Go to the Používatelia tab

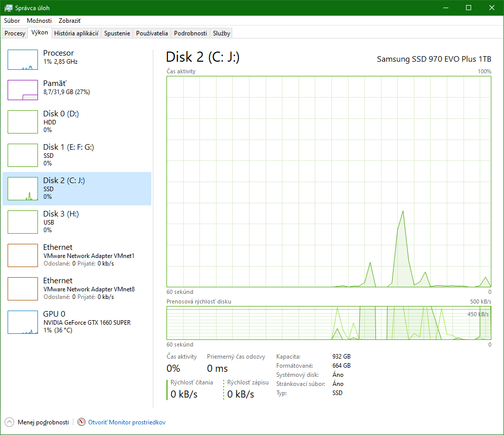[x=152, y=33]
